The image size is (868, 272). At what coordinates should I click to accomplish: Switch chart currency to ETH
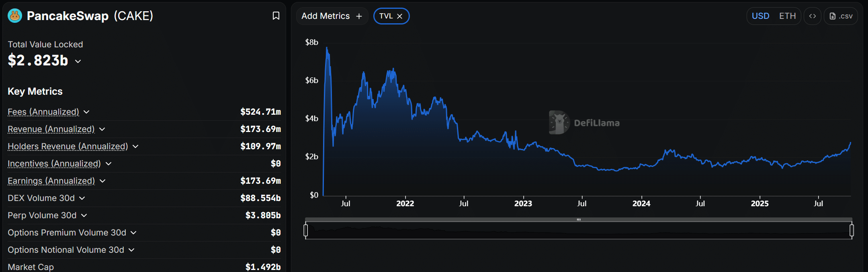click(x=787, y=16)
